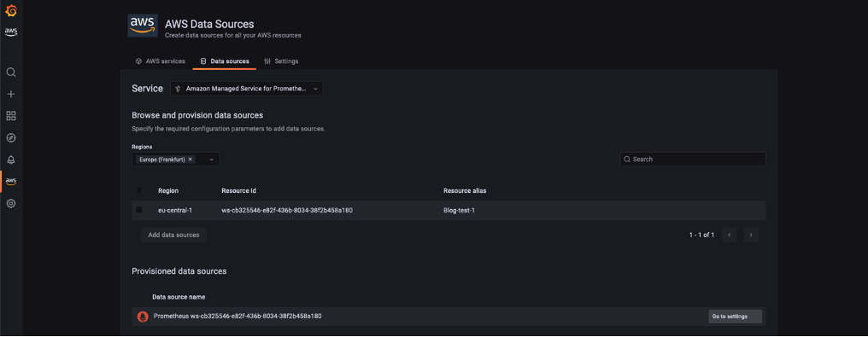868x337 pixels.
Task: Open the Service dropdown for Amazon Managed Prometheus
Action: [246, 89]
